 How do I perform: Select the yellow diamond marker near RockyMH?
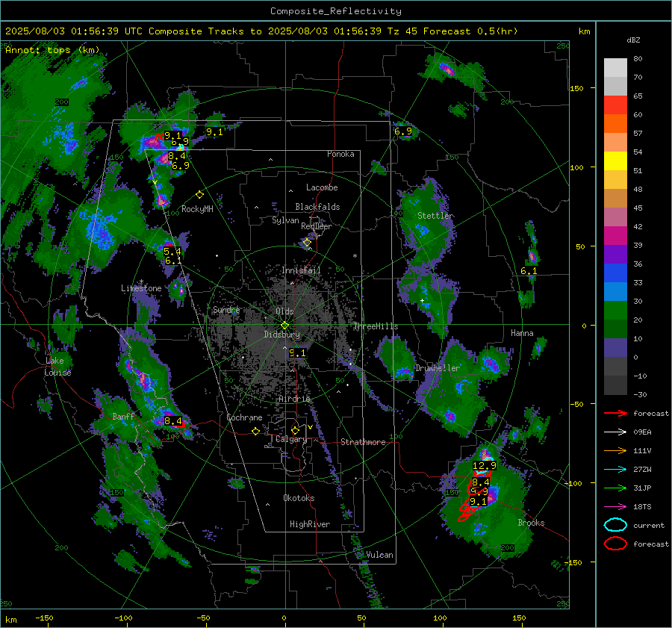[199, 195]
